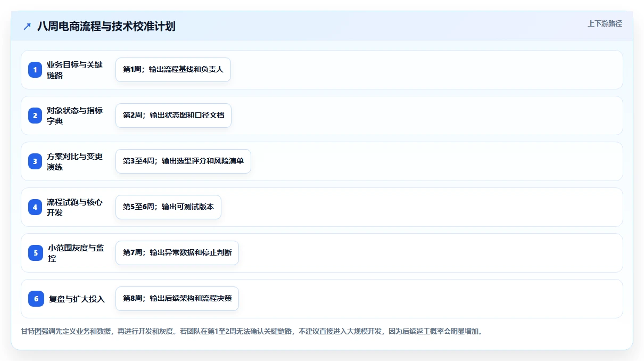Select the 第1周；输出流程基线和负责人 chip

pyautogui.click(x=173, y=70)
